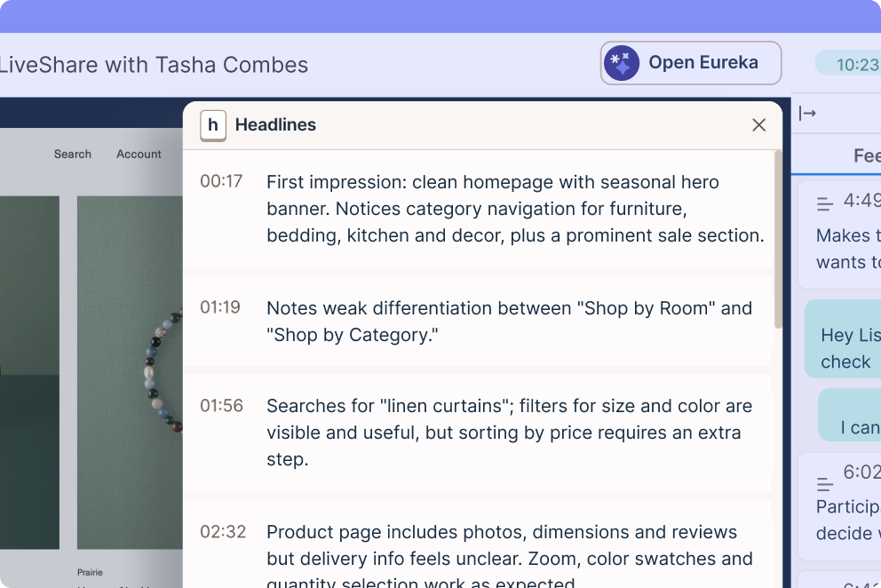Close the Headlines panel
This screenshot has height=588, width=881.
tap(759, 125)
